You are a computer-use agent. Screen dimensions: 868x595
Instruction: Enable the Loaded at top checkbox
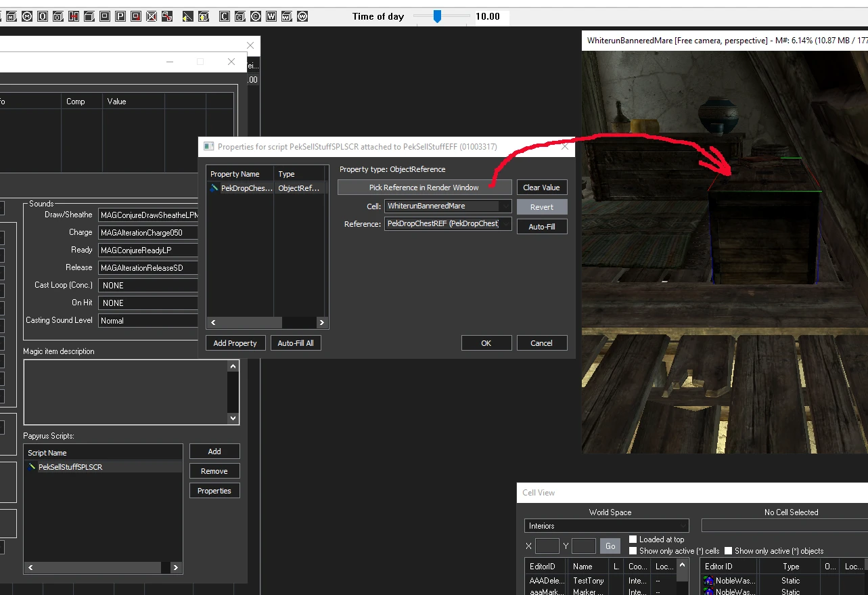(x=633, y=539)
